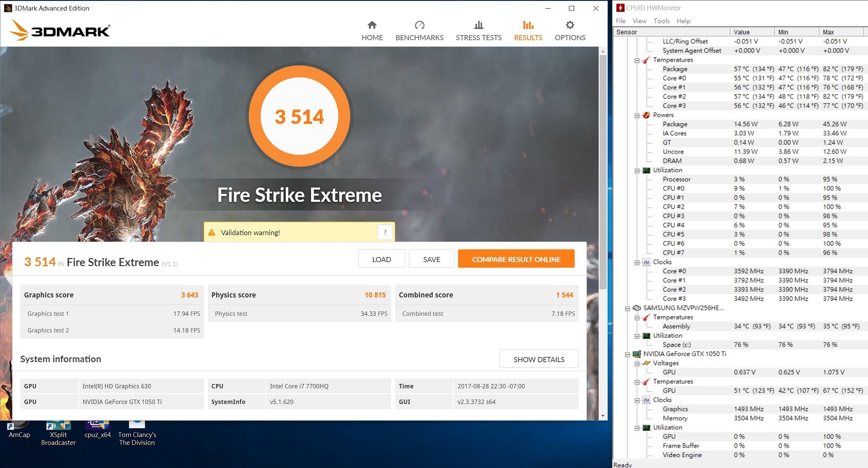Click the GPU Voltages lightning icon
This screenshot has height=468, width=868.
[646, 363]
